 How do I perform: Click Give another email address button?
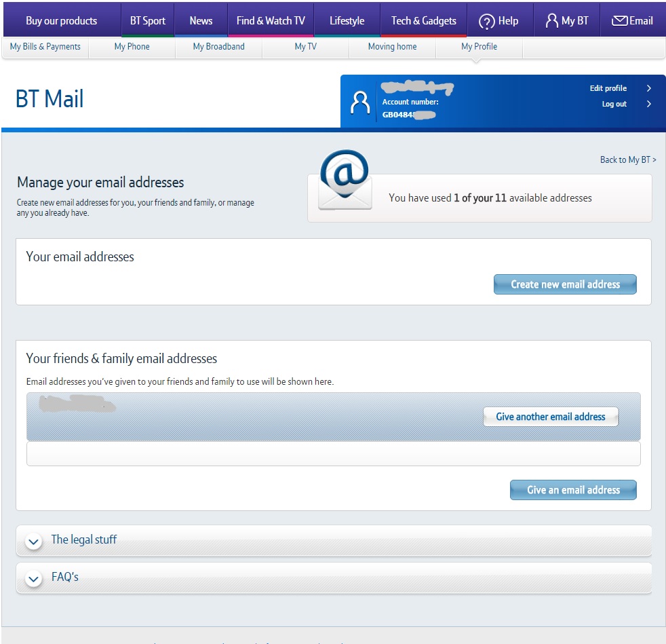click(550, 417)
